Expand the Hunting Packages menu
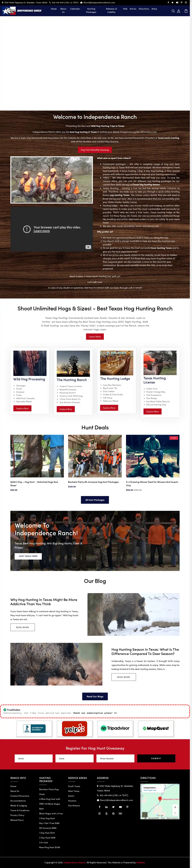Screen dimensions: 192x868 pos(91,10)
